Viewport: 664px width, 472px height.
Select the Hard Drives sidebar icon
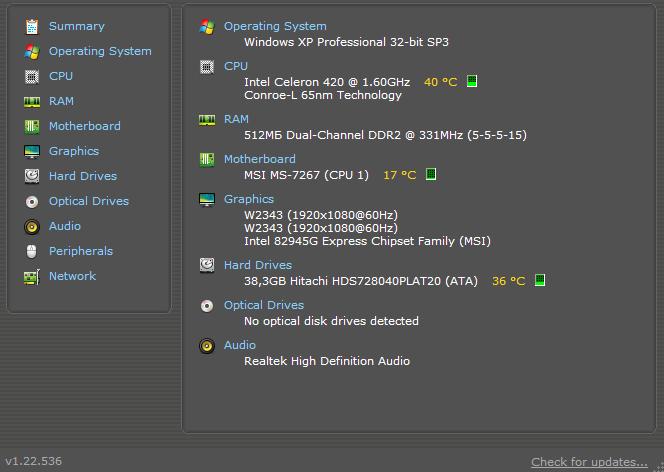coord(32,176)
